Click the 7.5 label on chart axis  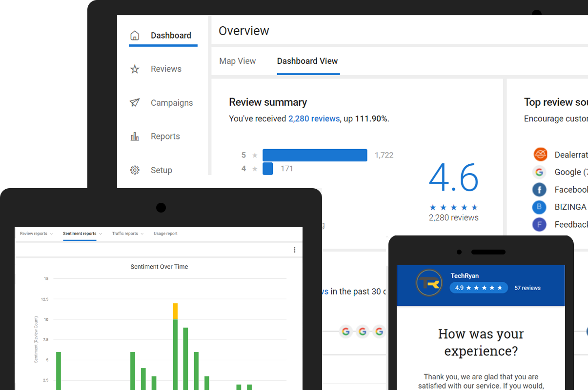(x=45, y=340)
